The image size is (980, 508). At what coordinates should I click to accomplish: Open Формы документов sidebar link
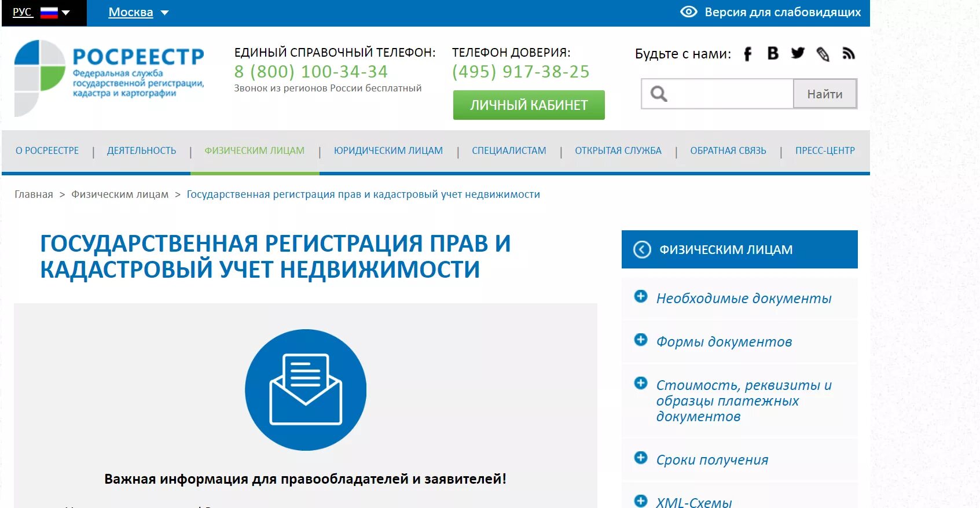point(724,342)
